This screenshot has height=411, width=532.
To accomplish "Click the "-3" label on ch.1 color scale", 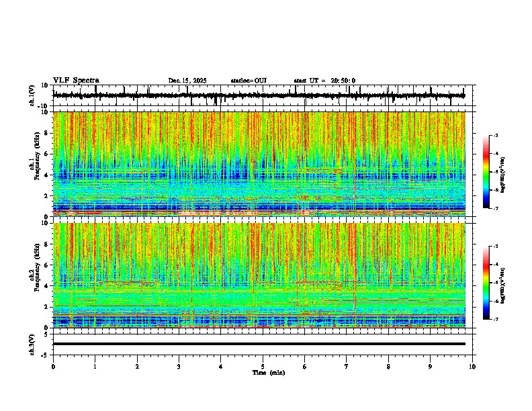I will click(x=495, y=135).
